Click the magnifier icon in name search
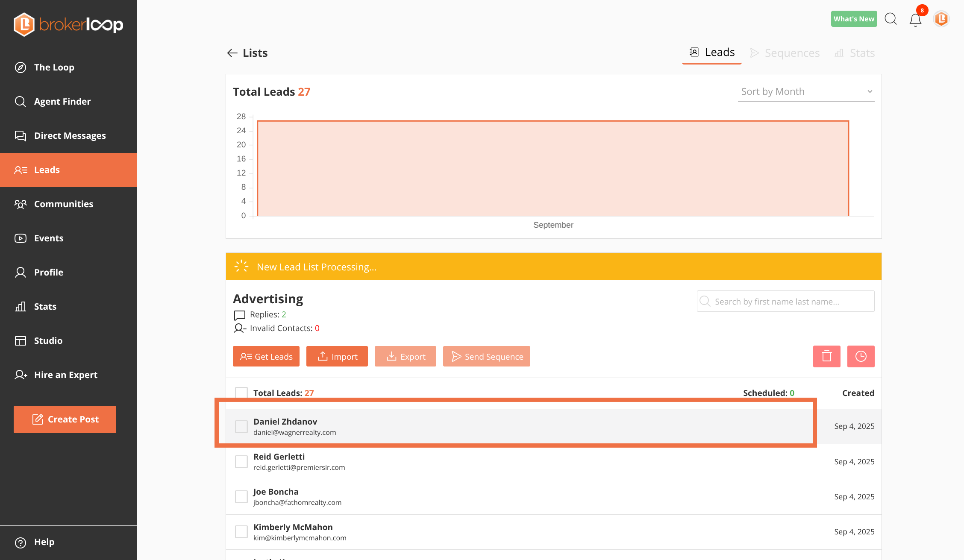This screenshot has height=560, width=964. coord(705,302)
